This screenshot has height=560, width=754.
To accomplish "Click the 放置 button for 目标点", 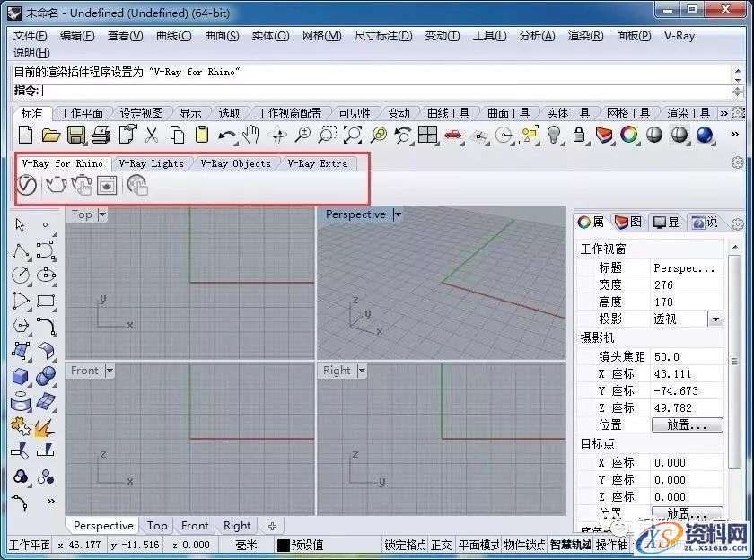I will point(688,512).
